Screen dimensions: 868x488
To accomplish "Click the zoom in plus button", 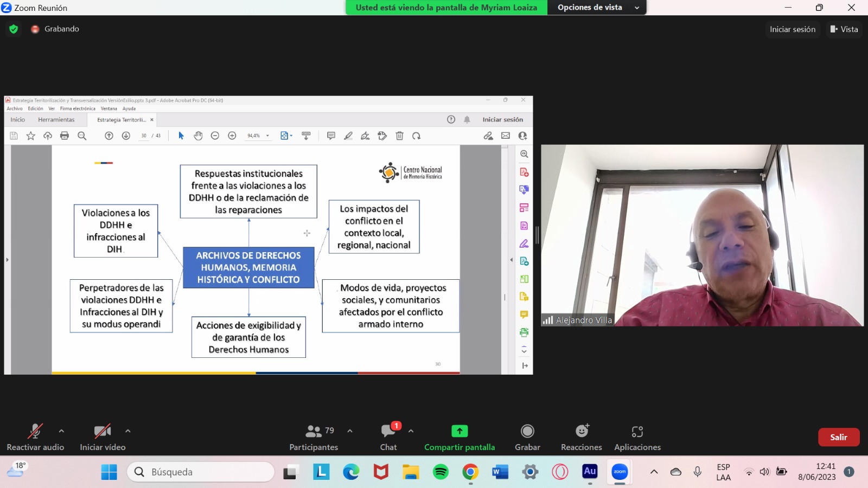I will tap(232, 136).
